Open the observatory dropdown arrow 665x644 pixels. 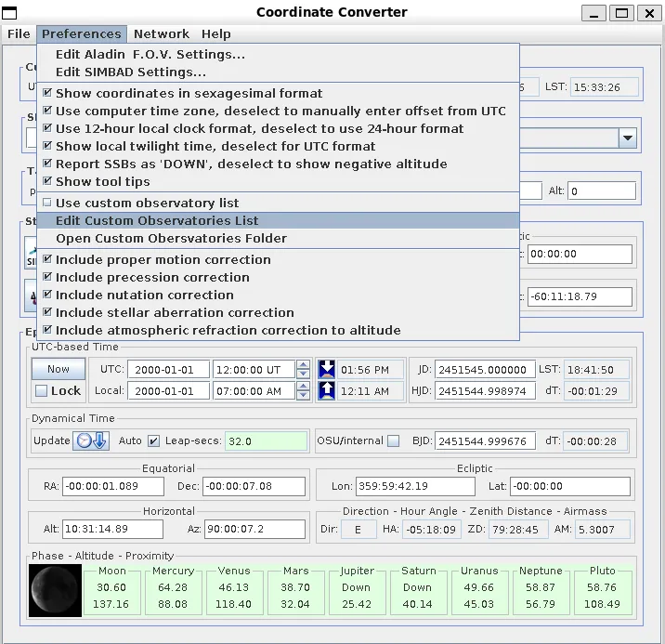(x=628, y=138)
